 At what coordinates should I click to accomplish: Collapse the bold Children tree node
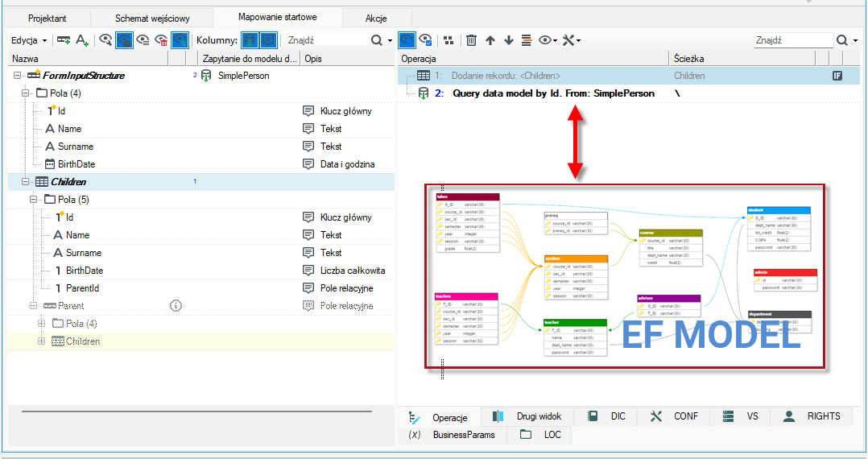click(25, 182)
